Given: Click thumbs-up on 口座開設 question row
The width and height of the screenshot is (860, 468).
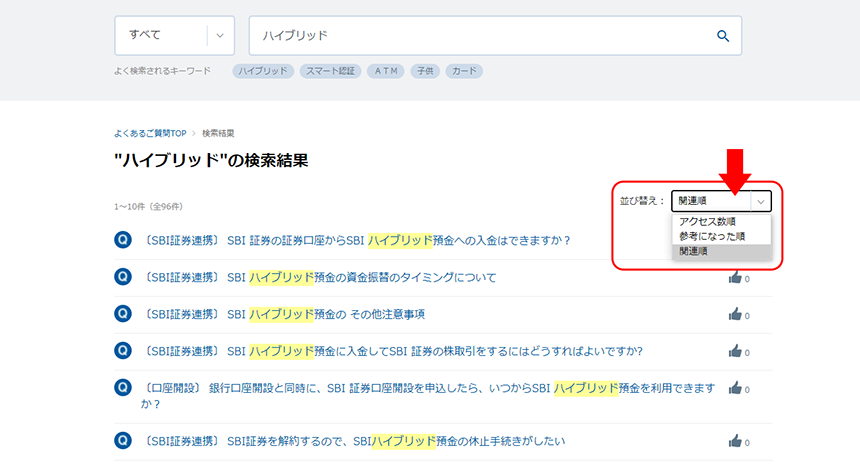Looking at the screenshot, I should (735, 388).
